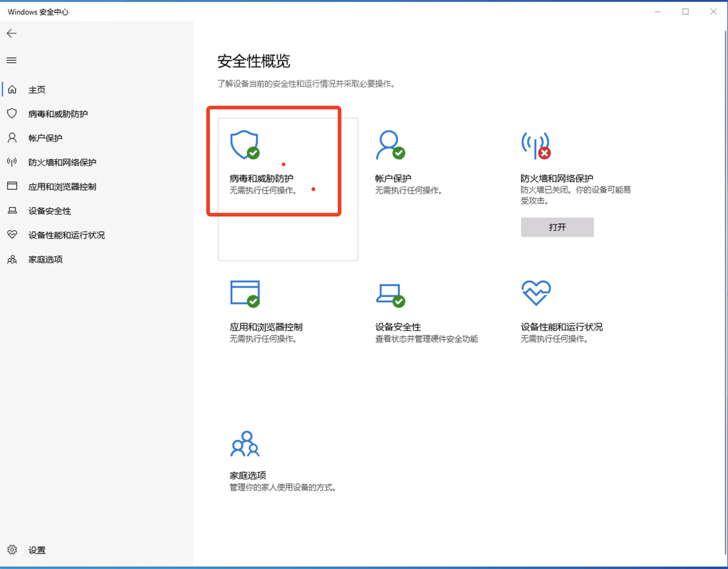Viewport: 728px width, 569px height.
Task: Open 应用和浏览器控制 sidebar item
Action: [97, 186]
